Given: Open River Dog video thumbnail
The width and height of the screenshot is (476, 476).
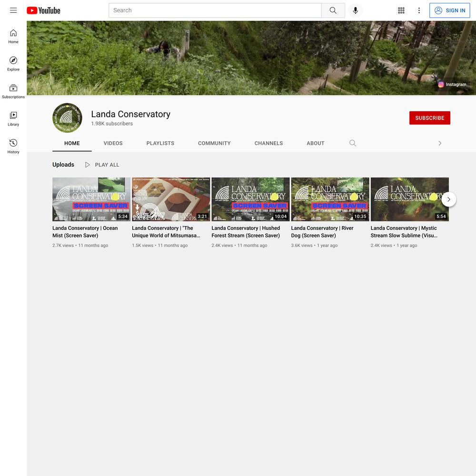Looking at the screenshot, I should point(330,199).
